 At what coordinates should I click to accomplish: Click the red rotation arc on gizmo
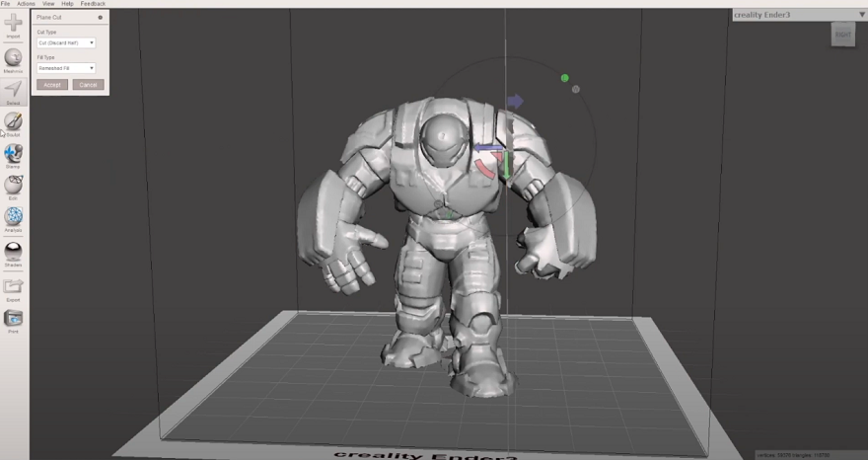pos(485,169)
